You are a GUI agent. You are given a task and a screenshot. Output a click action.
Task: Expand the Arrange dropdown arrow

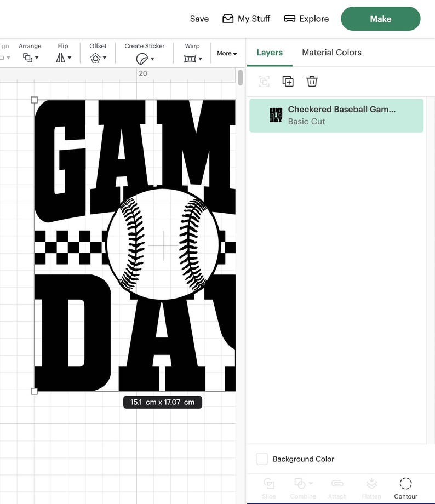(37, 58)
